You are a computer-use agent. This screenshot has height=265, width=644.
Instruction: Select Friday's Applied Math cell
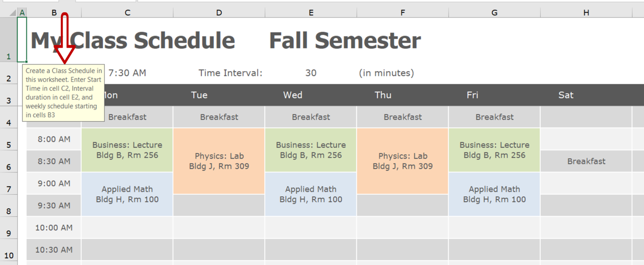(494, 194)
